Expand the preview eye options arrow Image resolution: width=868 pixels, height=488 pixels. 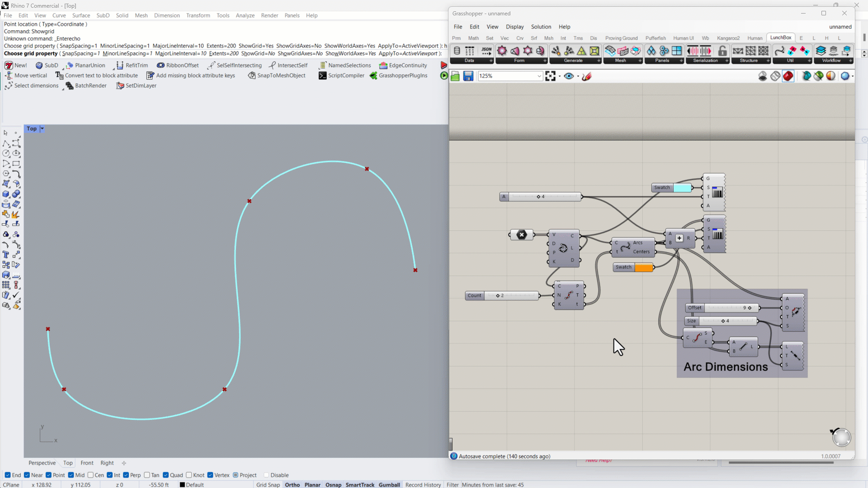tap(578, 76)
